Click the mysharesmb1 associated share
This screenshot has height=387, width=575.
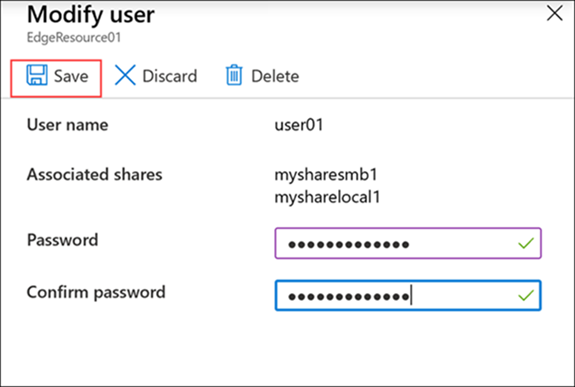(x=326, y=175)
